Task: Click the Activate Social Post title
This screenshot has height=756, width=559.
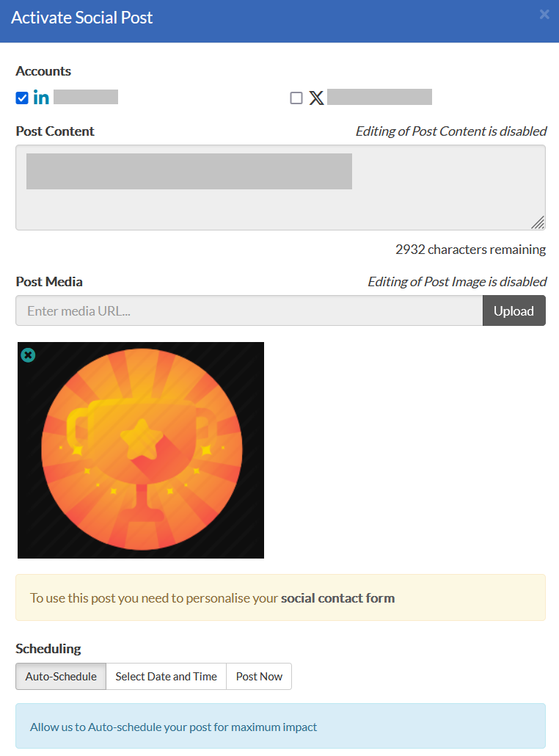Action: [x=82, y=18]
